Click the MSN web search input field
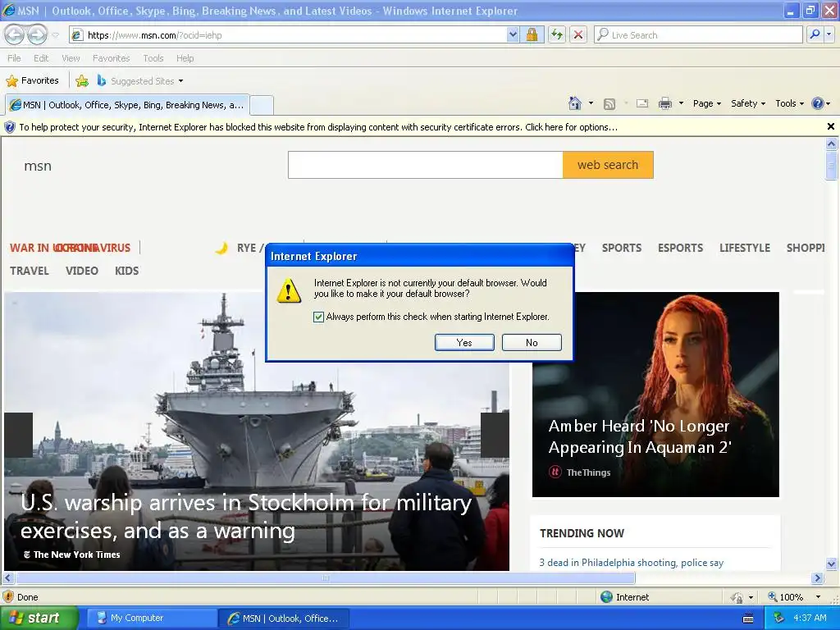This screenshot has height=630, width=840. point(426,165)
